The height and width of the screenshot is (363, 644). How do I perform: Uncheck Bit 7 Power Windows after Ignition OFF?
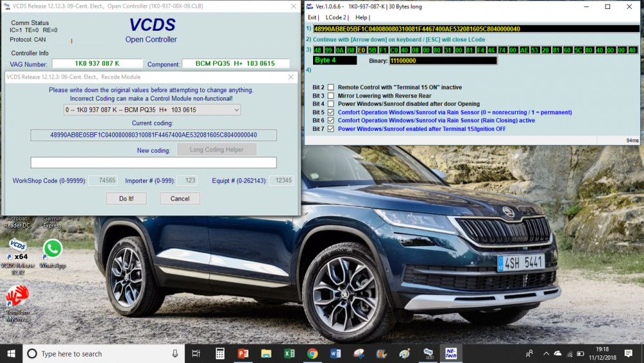pos(330,129)
